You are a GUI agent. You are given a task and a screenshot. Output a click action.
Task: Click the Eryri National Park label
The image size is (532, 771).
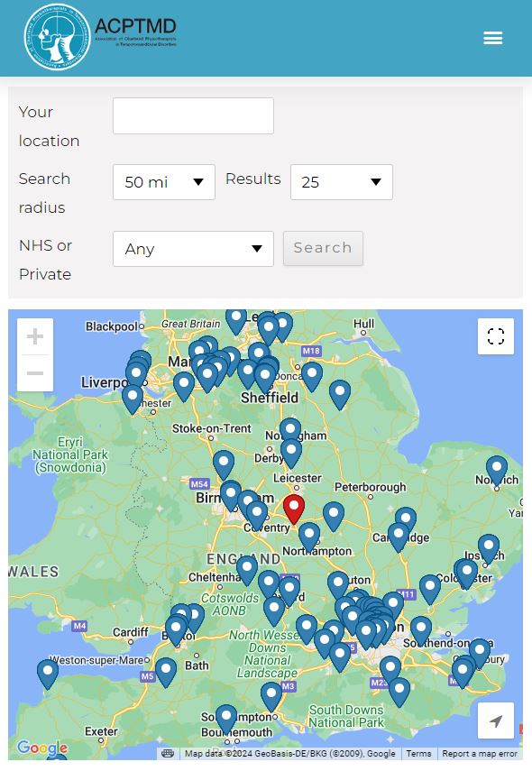tap(70, 454)
